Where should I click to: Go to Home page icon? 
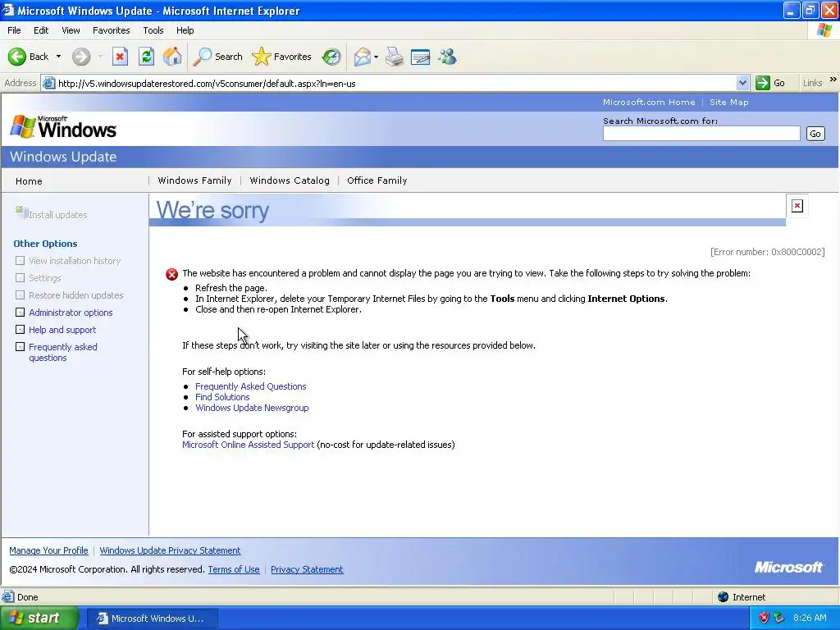tap(172, 57)
